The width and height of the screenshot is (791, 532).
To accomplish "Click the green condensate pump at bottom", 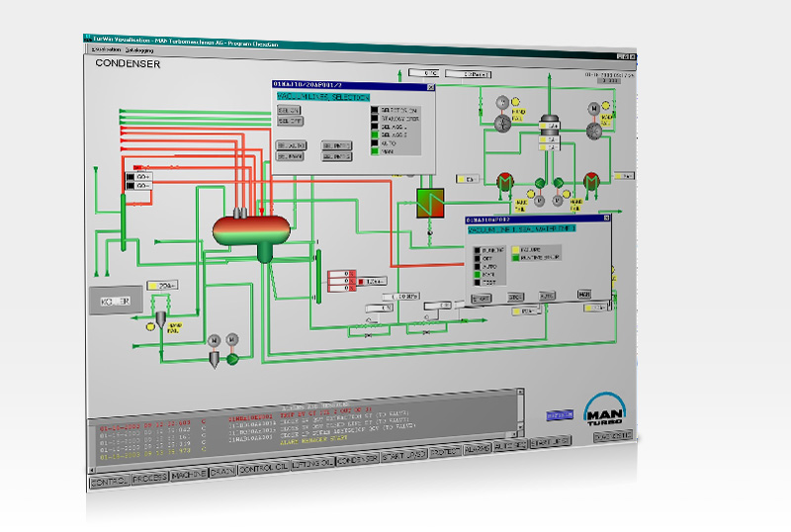I will click(232, 359).
